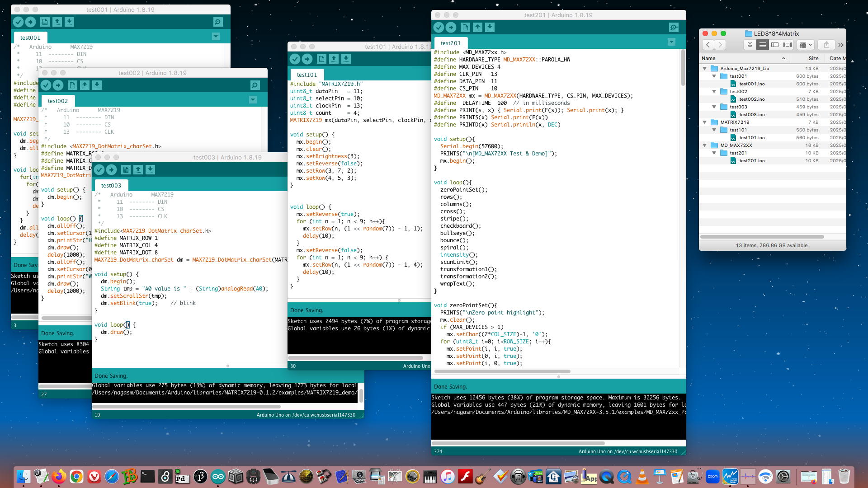Select test101.ino file in Finder
Screen dimensions: 868x488
pos(751,138)
